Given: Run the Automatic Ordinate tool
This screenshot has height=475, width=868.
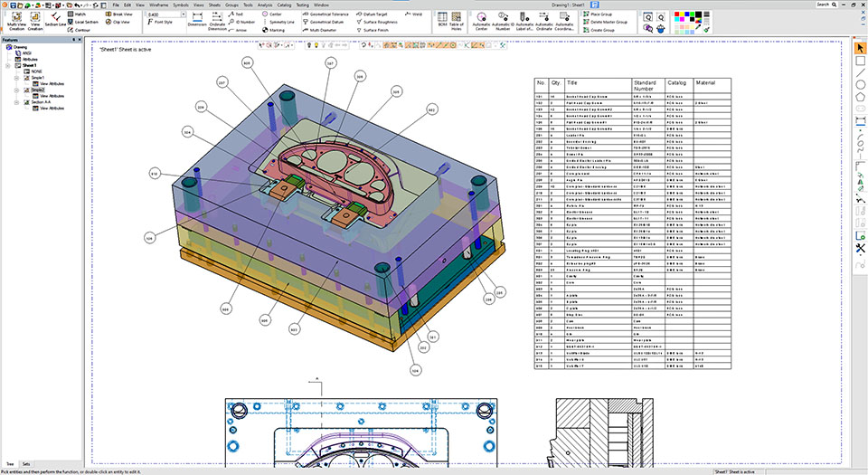Looking at the screenshot, I should [x=544, y=21].
